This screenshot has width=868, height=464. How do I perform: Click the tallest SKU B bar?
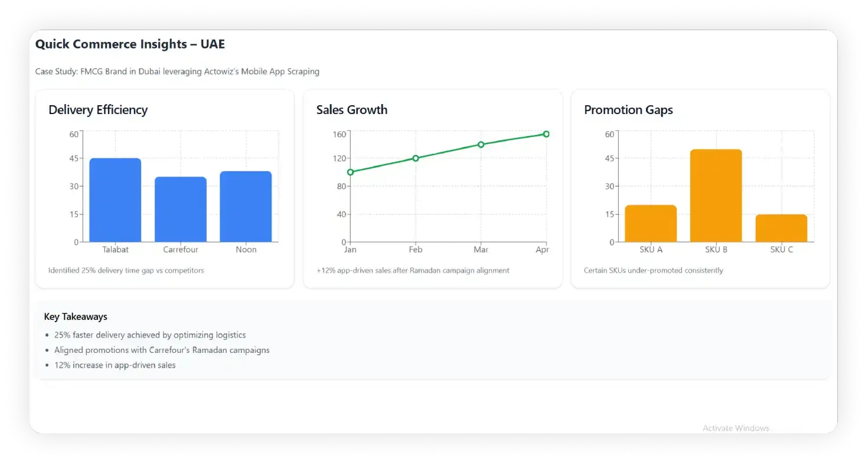[716, 196]
